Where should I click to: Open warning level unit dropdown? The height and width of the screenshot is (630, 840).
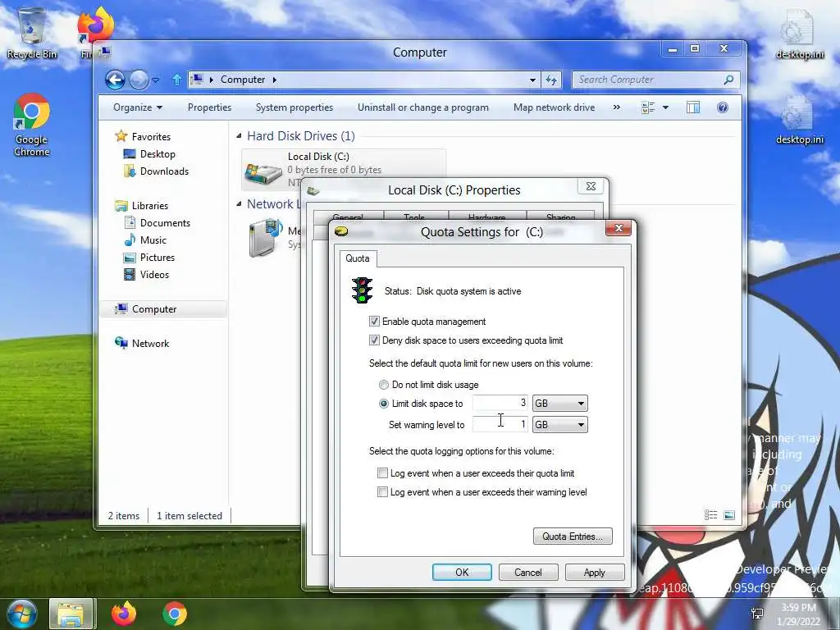coord(559,425)
